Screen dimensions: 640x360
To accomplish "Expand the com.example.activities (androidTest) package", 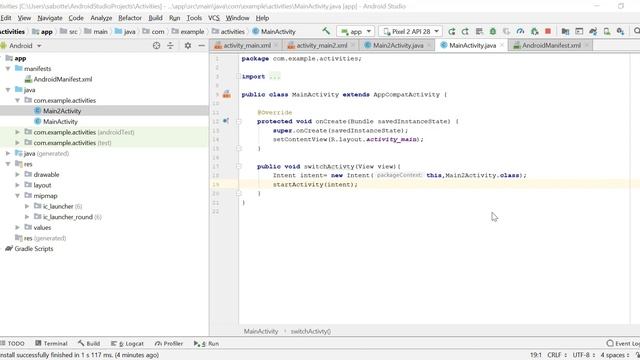I will [18, 132].
